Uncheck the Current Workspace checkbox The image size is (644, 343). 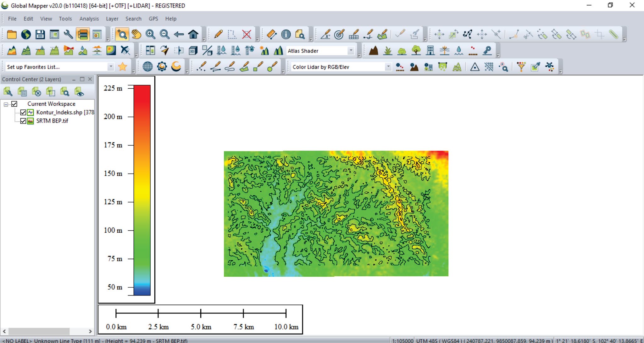point(14,104)
